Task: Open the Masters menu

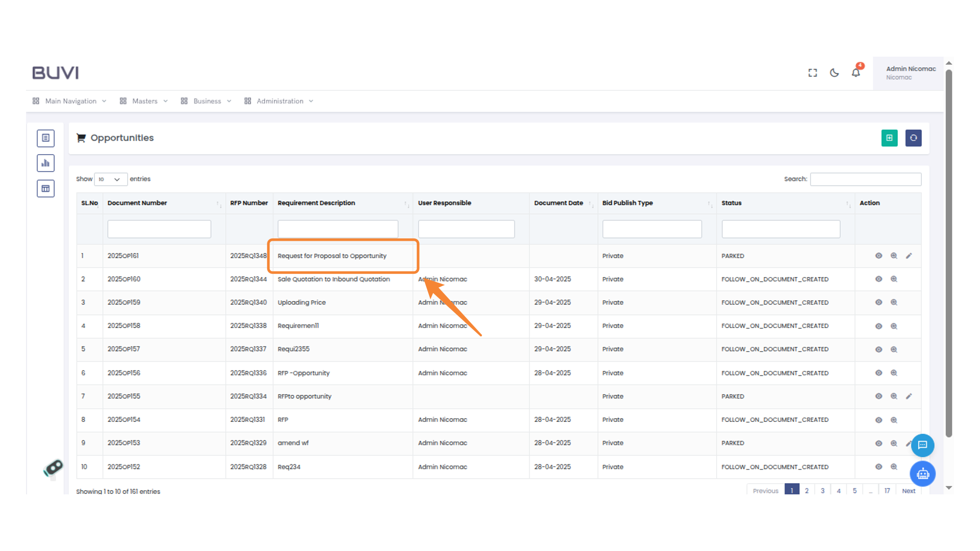Action: click(144, 101)
